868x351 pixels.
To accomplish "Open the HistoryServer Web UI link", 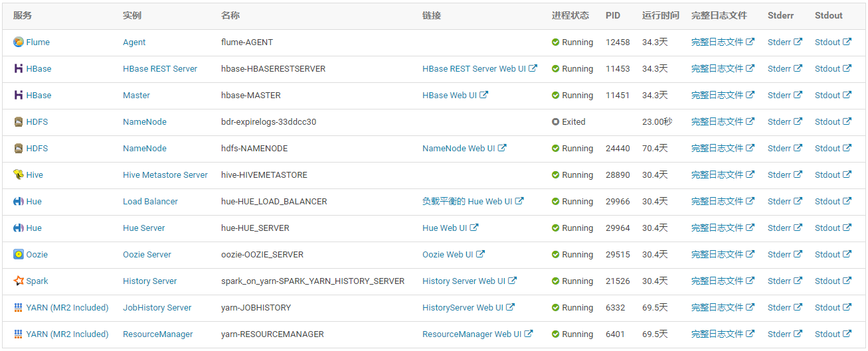I will [x=468, y=307].
